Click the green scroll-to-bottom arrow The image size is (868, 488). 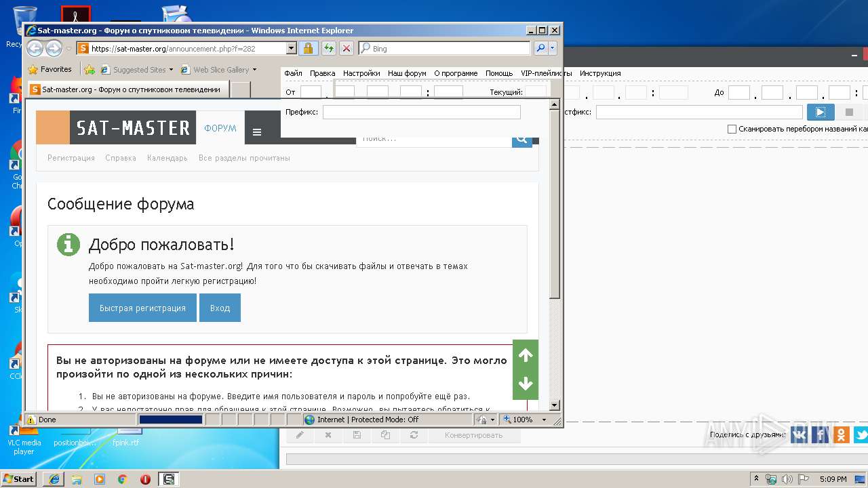(x=526, y=384)
